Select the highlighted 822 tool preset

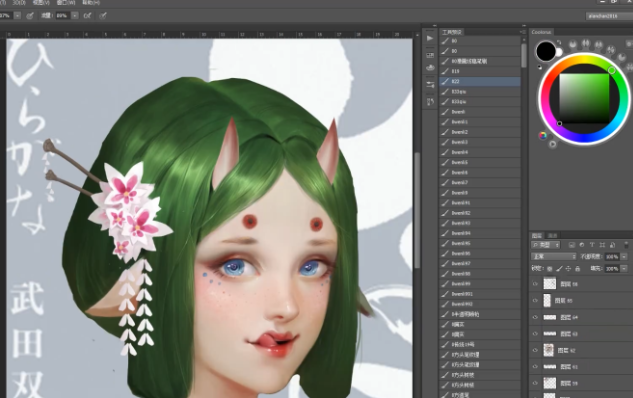coord(480,82)
